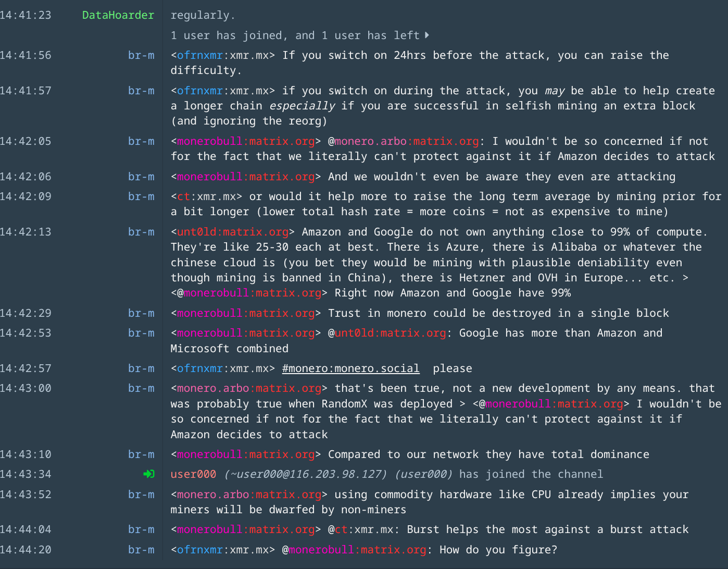The width and height of the screenshot is (728, 569).
Task: Open the #monero:monero.social channel link
Action: pyautogui.click(x=350, y=368)
